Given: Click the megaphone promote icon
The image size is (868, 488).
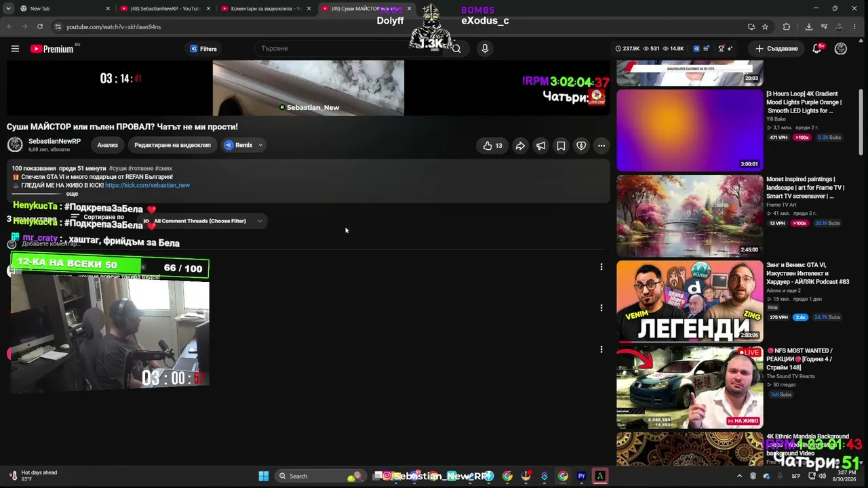Looking at the screenshot, I should point(540,146).
